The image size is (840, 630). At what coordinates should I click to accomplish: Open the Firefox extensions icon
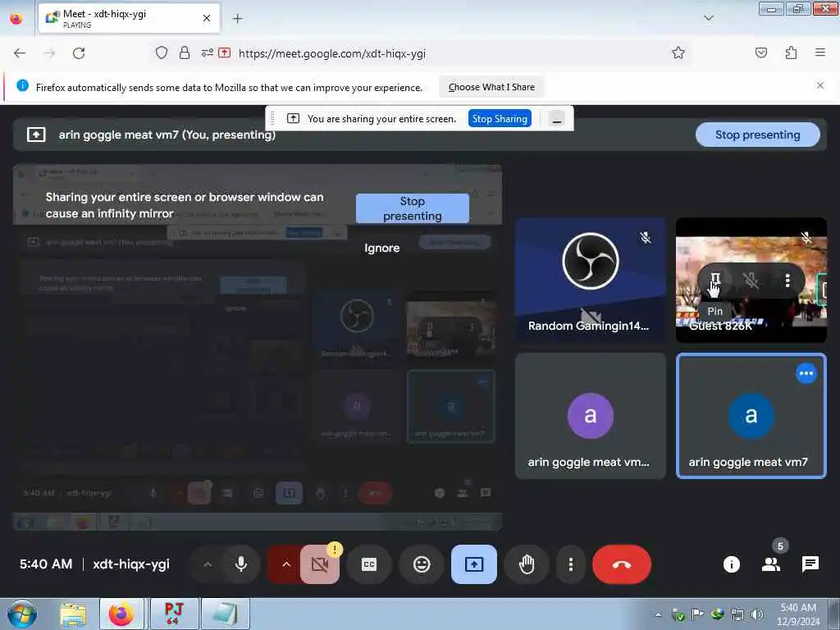tap(791, 53)
